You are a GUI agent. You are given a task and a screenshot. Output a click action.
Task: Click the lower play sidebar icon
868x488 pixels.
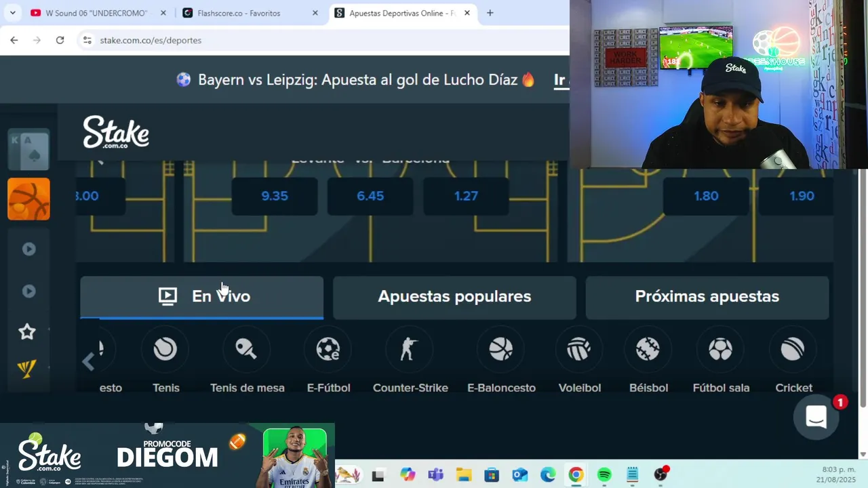(x=28, y=291)
